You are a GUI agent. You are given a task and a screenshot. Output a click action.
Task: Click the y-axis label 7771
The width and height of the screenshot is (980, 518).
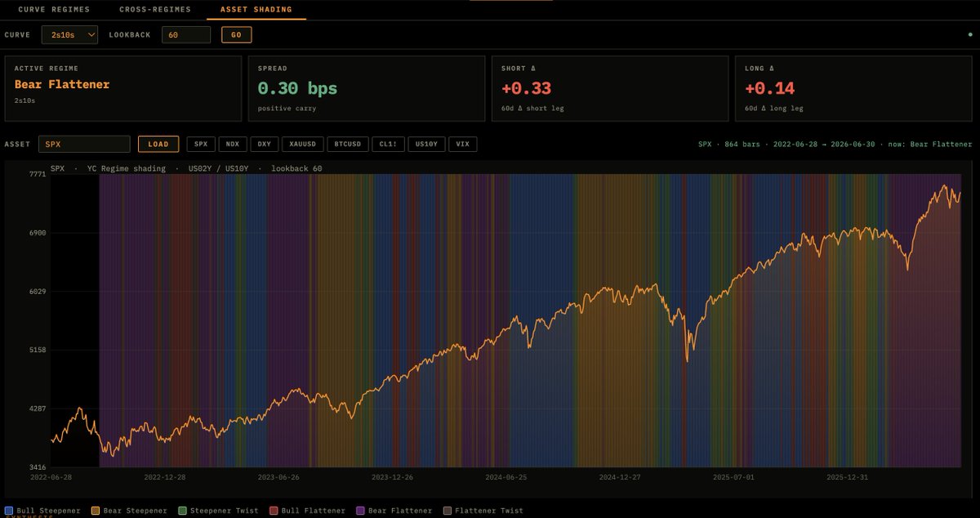pos(38,174)
